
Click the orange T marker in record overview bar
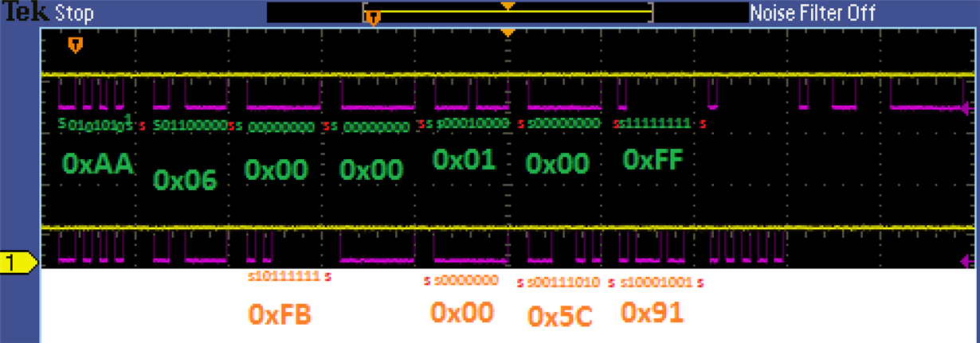372,17
